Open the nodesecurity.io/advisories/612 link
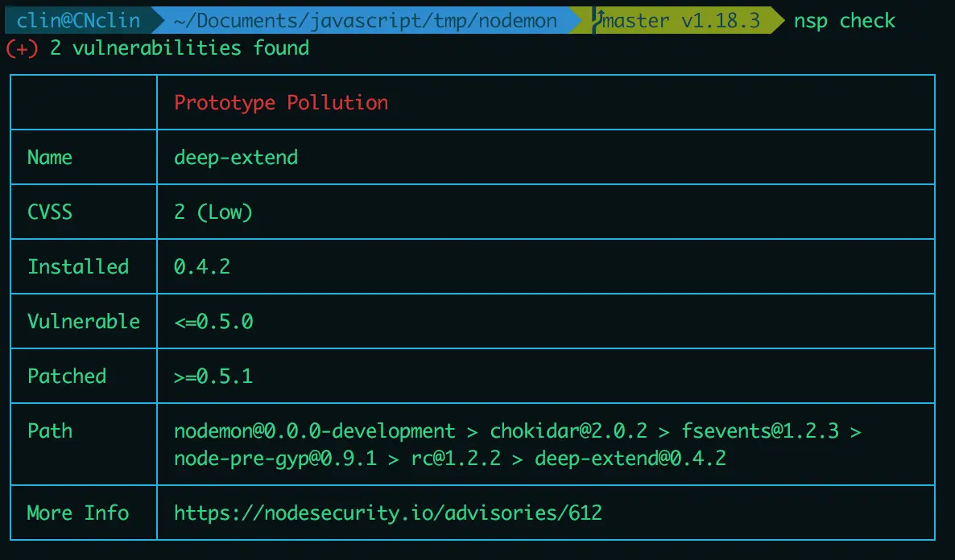 pyautogui.click(x=388, y=513)
